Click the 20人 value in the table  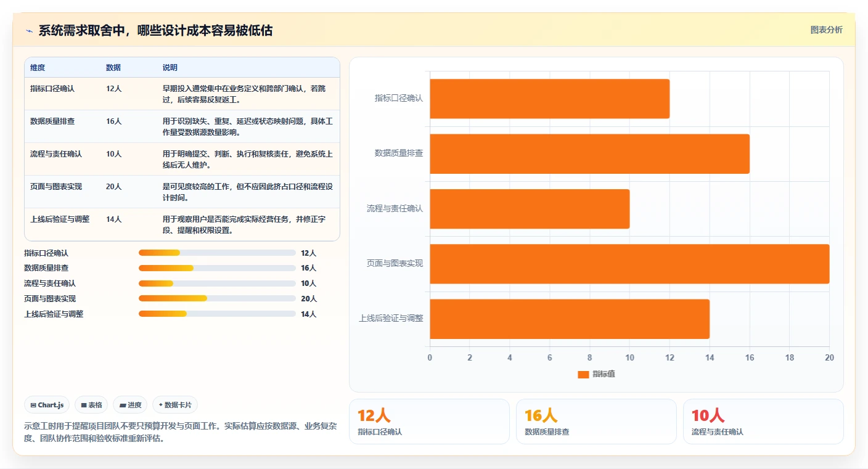pos(114,187)
